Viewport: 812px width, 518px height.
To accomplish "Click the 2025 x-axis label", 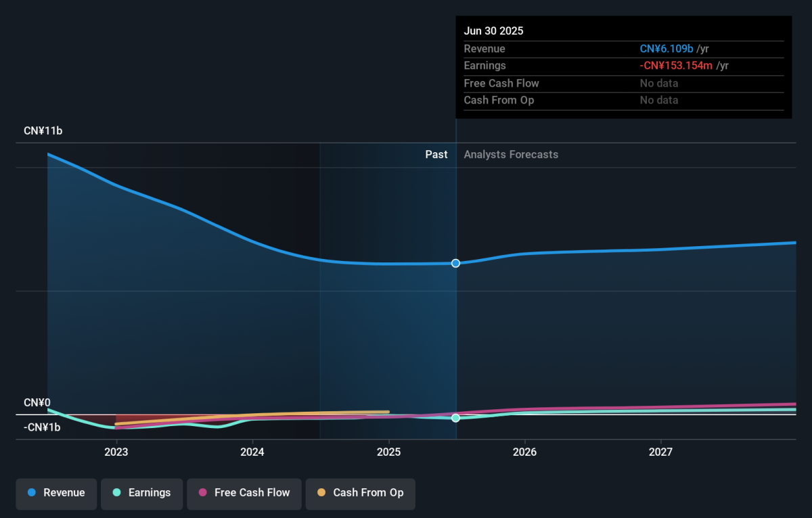I will (388, 452).
